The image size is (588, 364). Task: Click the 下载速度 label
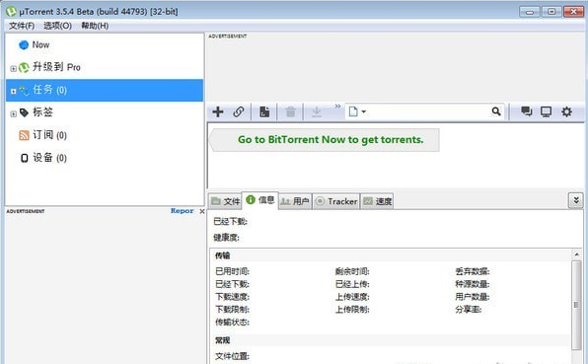(232, 297)
